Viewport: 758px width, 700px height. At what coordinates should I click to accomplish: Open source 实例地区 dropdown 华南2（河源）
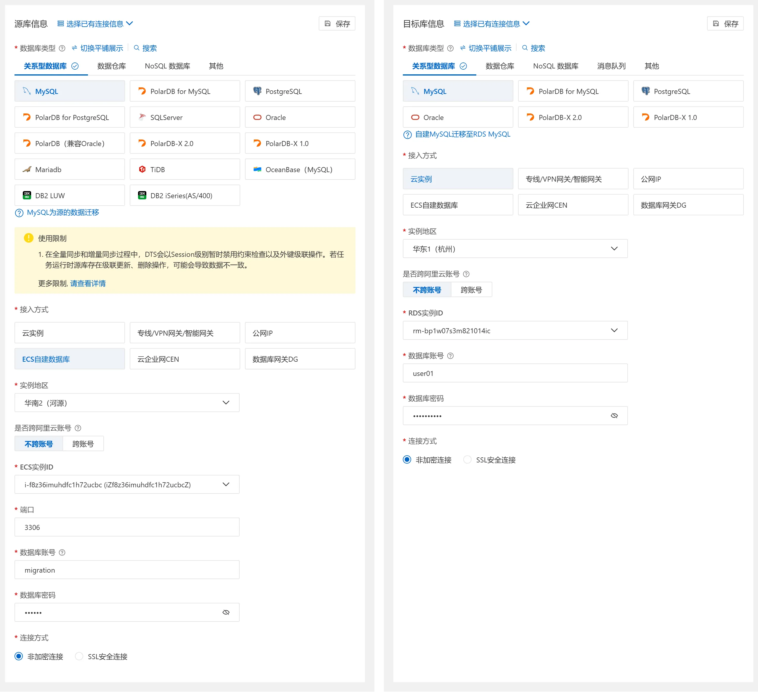pyautogui.click(x=127, y=403)
